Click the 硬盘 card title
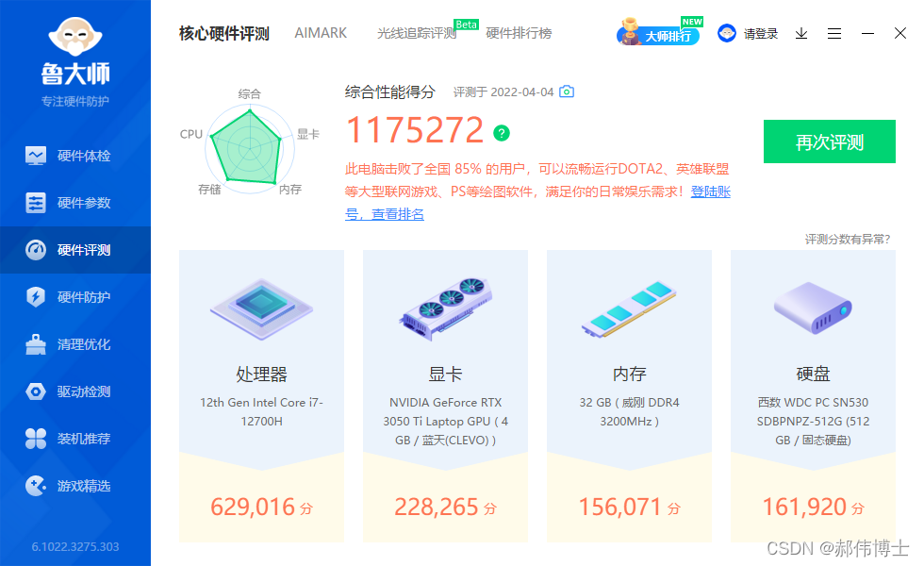 (813, 374)
